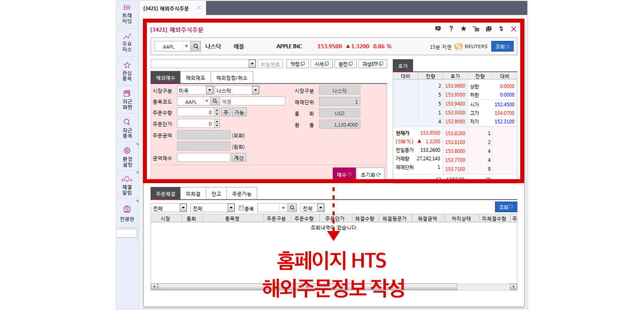Click the 계산 button

tap(239, 158)
